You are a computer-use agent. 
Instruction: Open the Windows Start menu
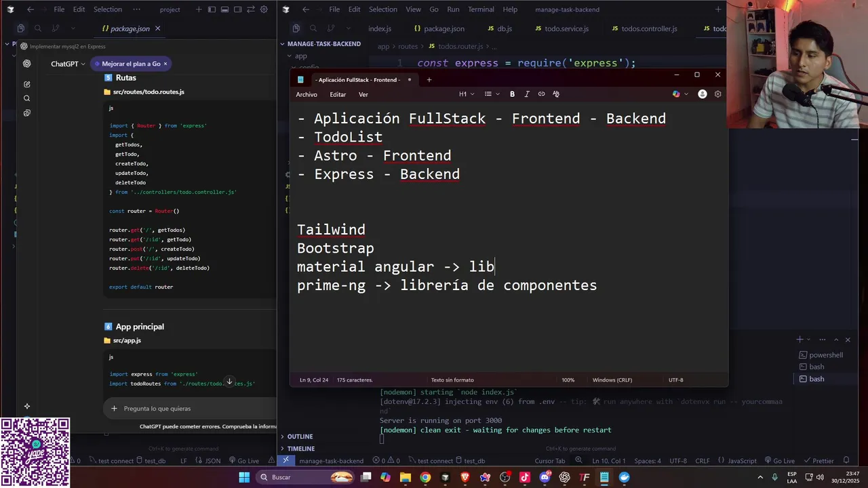[x=244, y=477]
